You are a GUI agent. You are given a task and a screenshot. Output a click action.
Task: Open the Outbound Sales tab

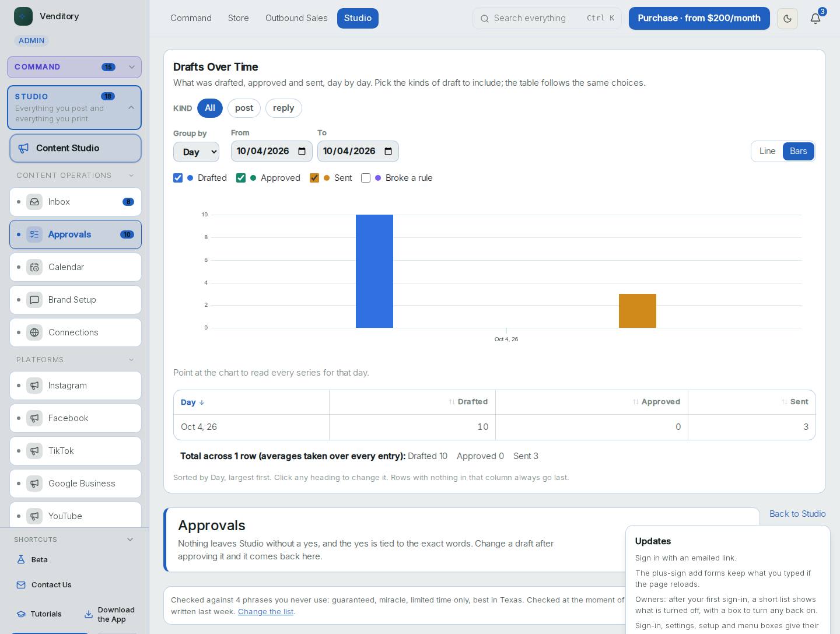pyautogui.click(x=296, y=18)
